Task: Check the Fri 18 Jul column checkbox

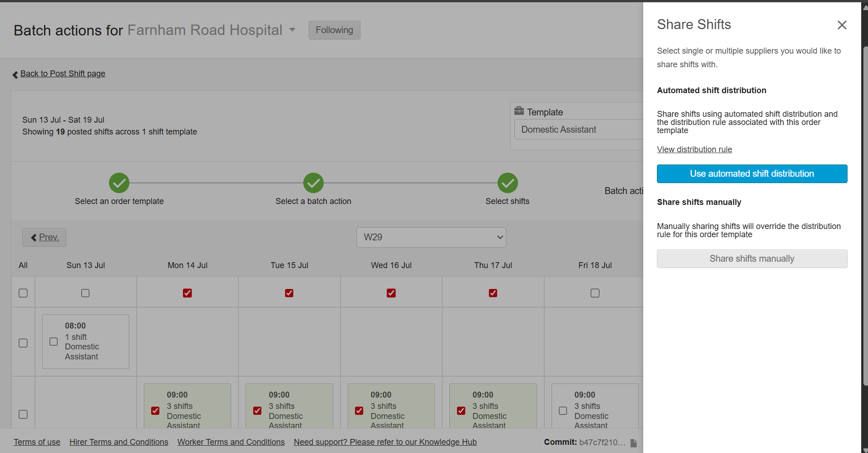Action: pos(595,293)
